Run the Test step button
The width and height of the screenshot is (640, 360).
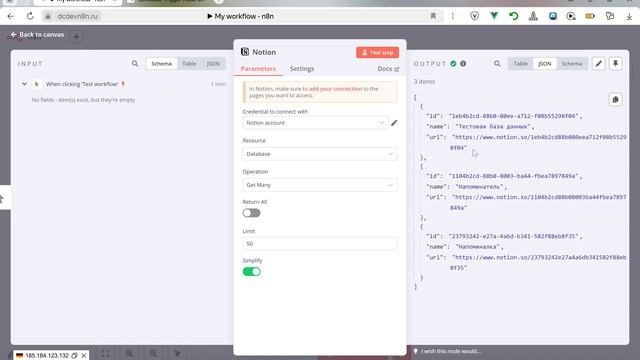tap(377, 52)
